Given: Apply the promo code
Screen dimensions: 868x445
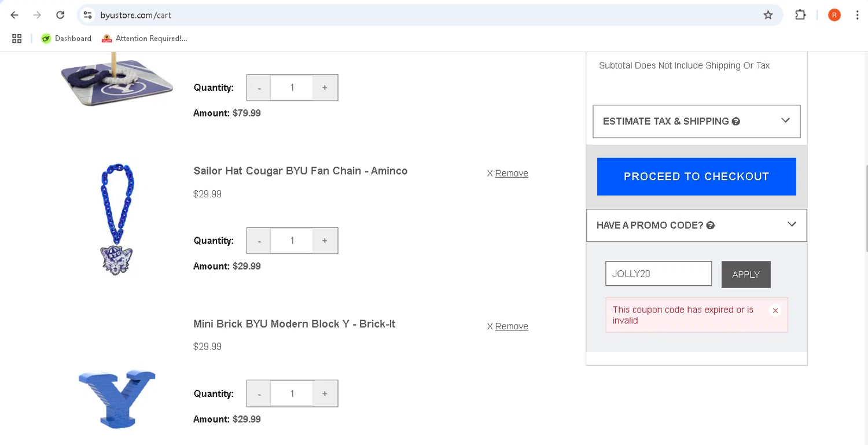Looking at the screenshot, I should click(x=746, y=274).
